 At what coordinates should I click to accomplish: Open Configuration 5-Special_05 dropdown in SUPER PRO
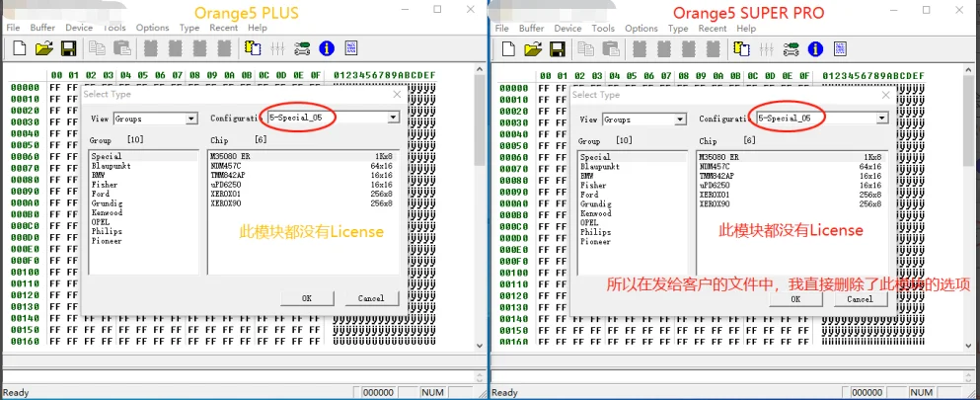882,119
